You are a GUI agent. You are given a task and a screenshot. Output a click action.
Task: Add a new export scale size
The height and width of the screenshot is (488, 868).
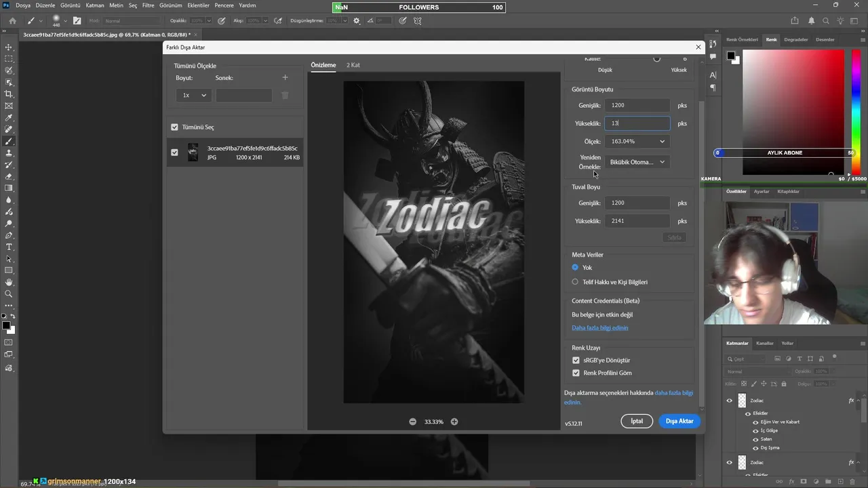[285, 78]
